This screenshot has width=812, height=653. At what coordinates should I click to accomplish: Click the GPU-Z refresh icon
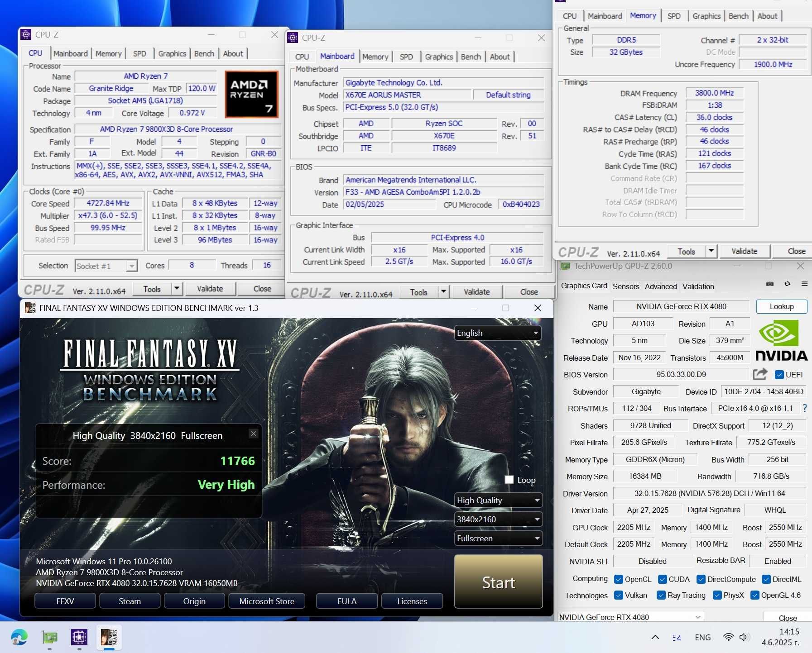click(x=787, y=284)
